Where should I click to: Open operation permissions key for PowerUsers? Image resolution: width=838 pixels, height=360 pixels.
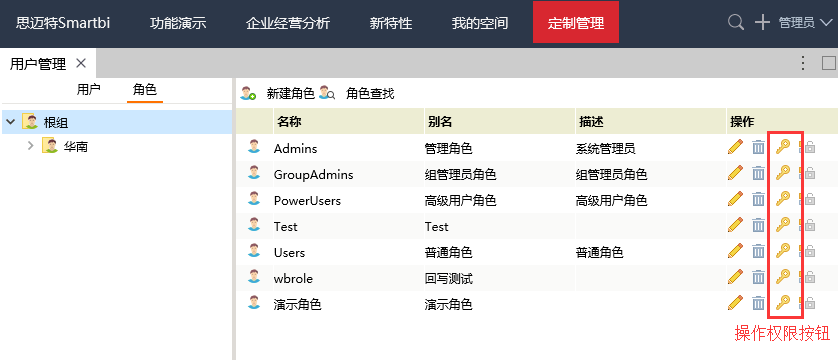click(782, 199)
